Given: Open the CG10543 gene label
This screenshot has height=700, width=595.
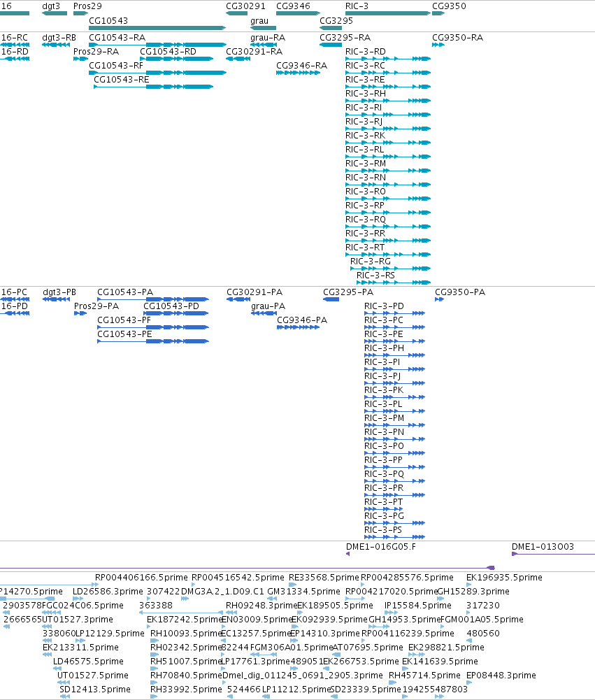Looking at the screenshot, I should coord(108,21).
